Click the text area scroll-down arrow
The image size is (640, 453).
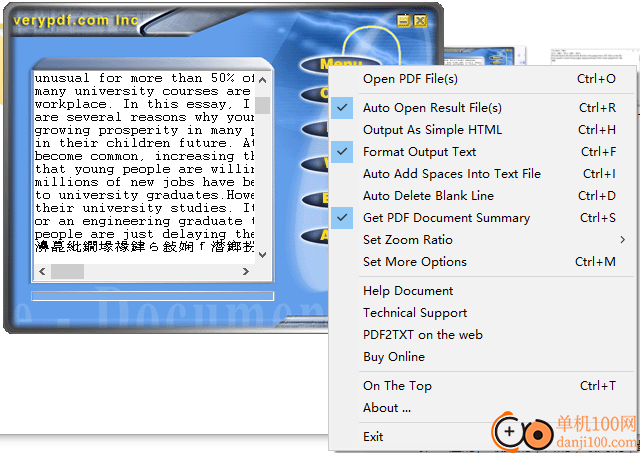coord(262,255)
